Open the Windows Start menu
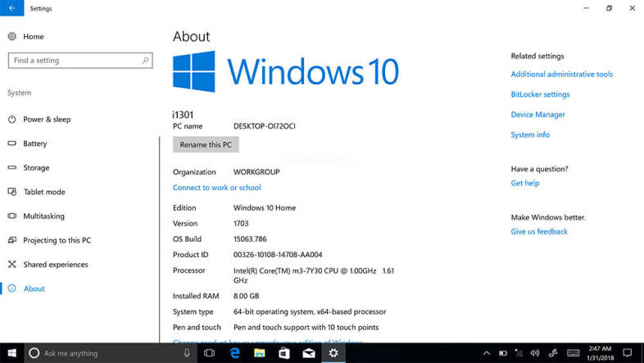Screen dimensions: 644x363 point(11,353)
